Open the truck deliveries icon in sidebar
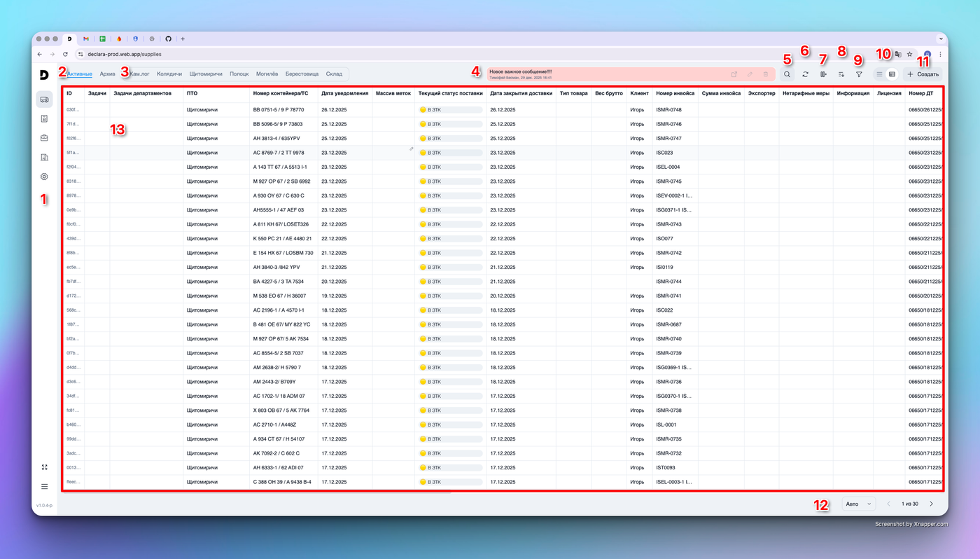This screenshot has width=980, height=559. pos(44,99)
